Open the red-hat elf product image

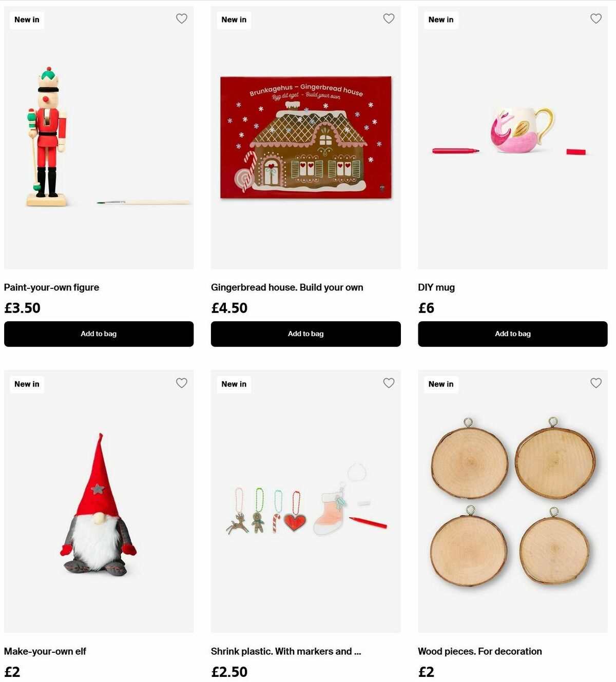click(99, 501)
